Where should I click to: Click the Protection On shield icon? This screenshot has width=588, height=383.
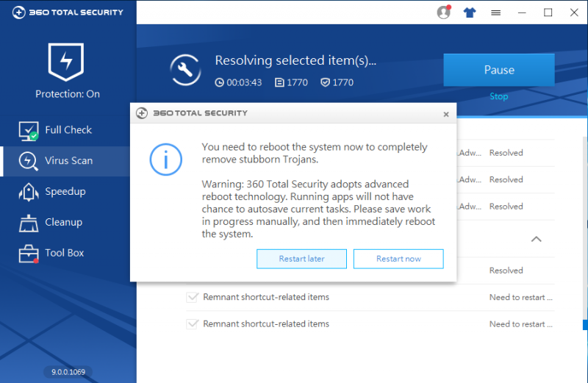pos(68,62)
